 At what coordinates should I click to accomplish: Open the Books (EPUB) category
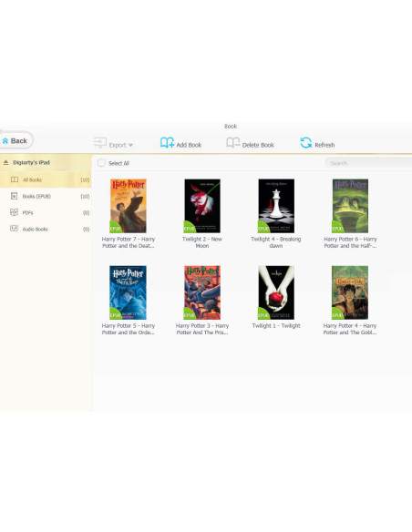(46, 196)
